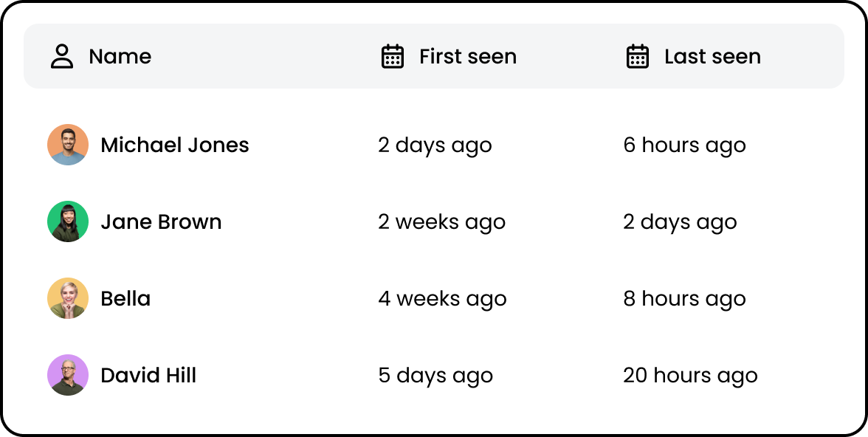Open the Jane Brown name link
868x437 pixels.
(161, 222)
